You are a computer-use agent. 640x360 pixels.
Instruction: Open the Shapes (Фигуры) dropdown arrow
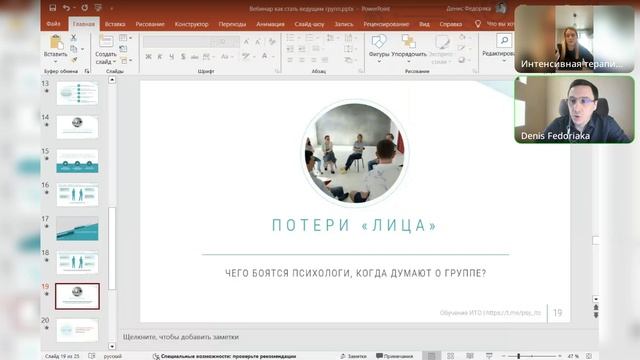(379, 62)
